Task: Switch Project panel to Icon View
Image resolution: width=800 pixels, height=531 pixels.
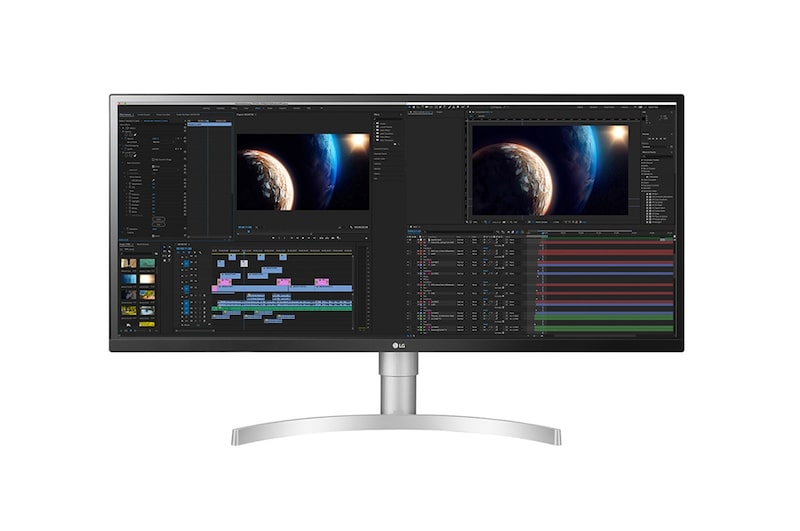Action: tap(131, 331)
